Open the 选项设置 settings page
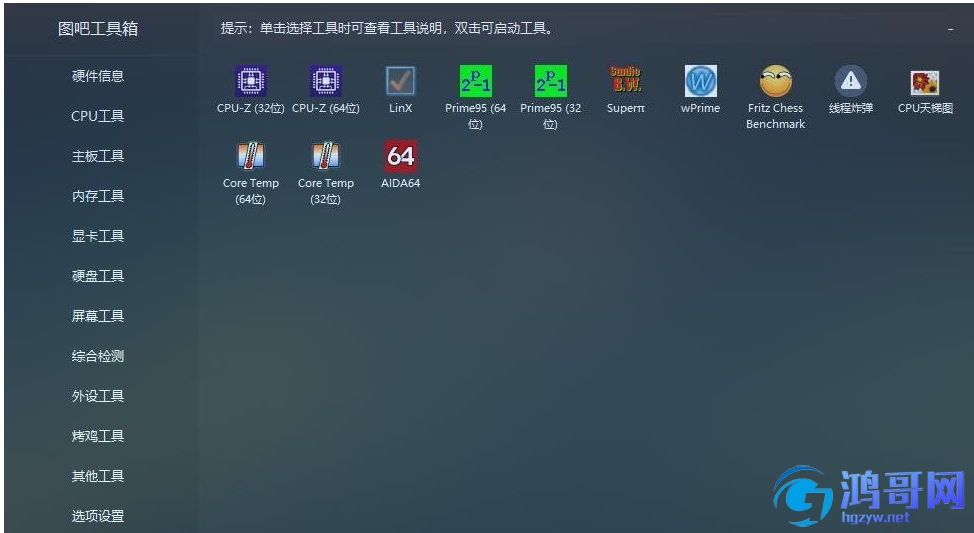Viewport: 974px width, 533px height. [x=98, y=516]
